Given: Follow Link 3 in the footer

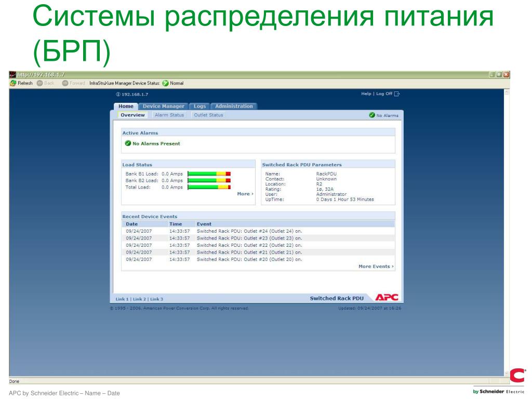Looking at the screenshot, I should [x=157, y=299].
